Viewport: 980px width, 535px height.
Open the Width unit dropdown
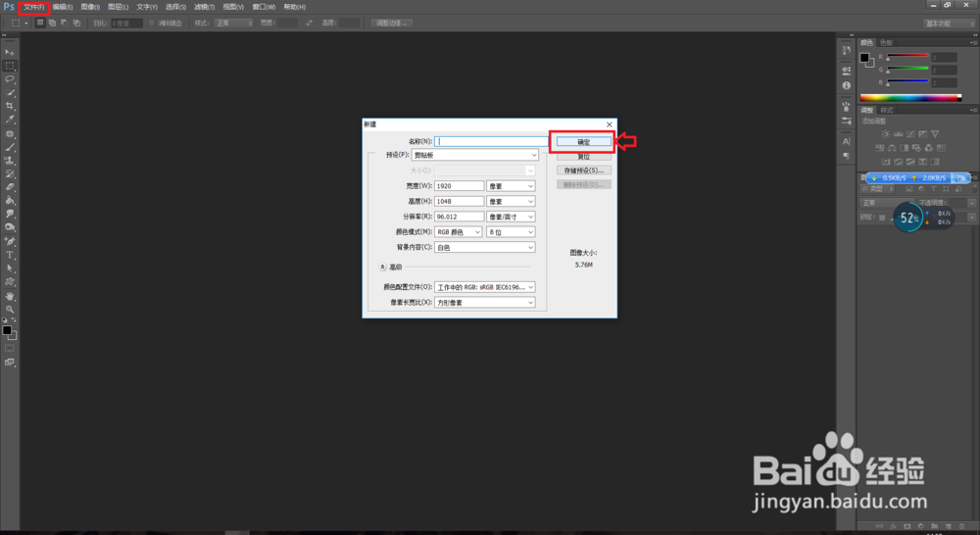(511, 186)
